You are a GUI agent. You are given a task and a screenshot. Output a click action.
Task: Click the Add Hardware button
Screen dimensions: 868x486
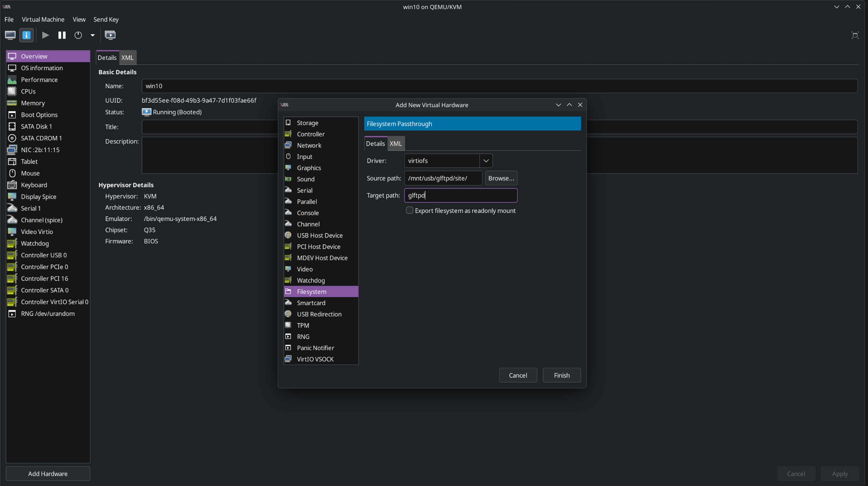pos(47,473)
